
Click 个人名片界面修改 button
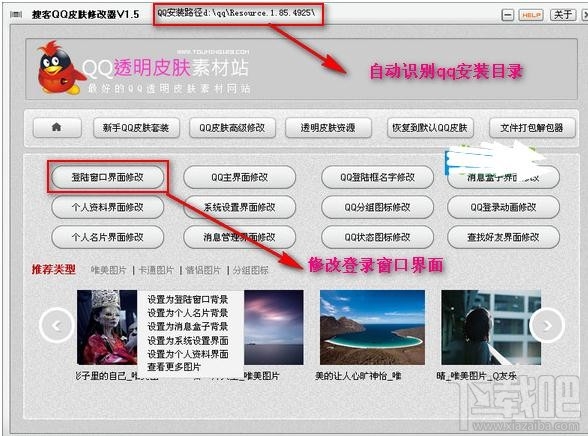coord(108,237)
